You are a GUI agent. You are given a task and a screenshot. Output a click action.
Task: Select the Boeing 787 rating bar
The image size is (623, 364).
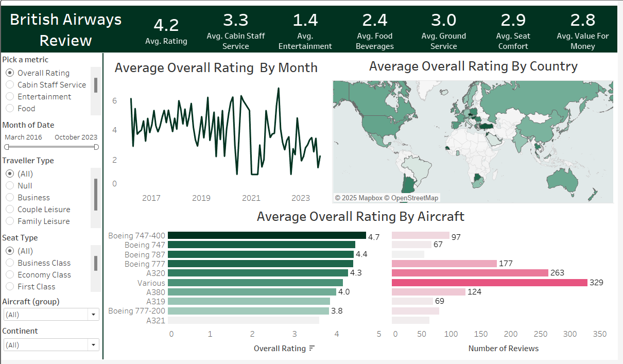click(261, 254)
